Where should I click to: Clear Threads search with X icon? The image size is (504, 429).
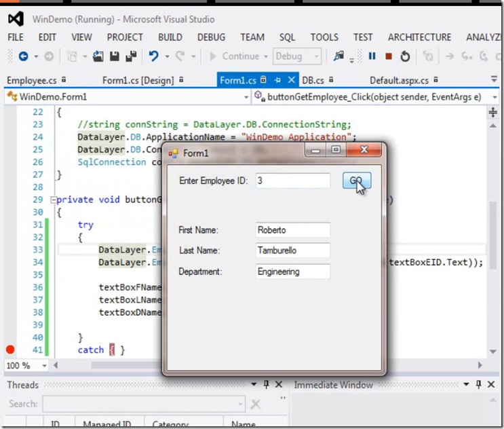pyautogui.click(x=256, y=405)
